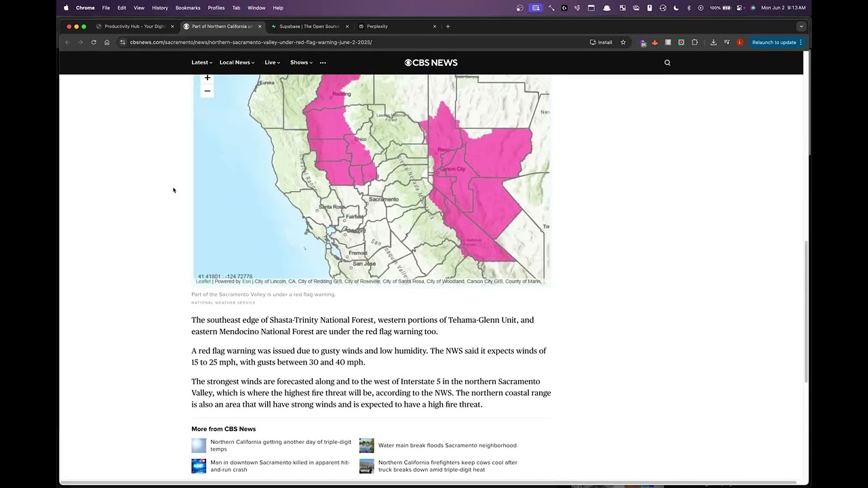Open the CBS News search icon
868x488 pixels.
click(x=667, y=62)
